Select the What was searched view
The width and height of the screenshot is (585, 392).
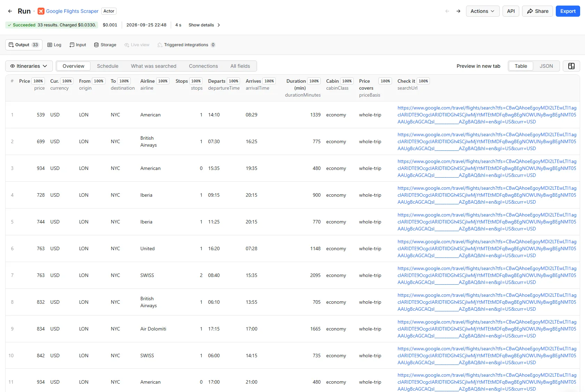154,66
